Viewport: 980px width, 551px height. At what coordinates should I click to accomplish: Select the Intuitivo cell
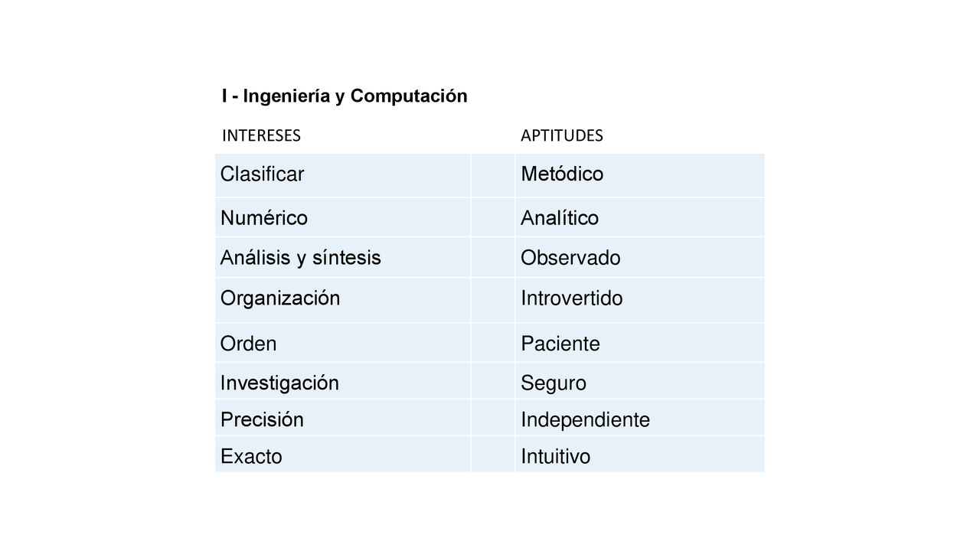(639, 454)
